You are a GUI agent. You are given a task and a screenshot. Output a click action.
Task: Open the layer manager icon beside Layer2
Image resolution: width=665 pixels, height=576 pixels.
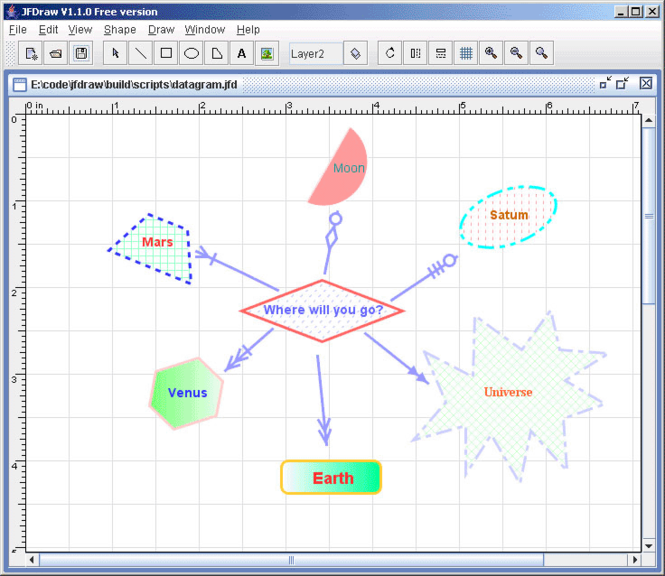click(x=355, y=53)
